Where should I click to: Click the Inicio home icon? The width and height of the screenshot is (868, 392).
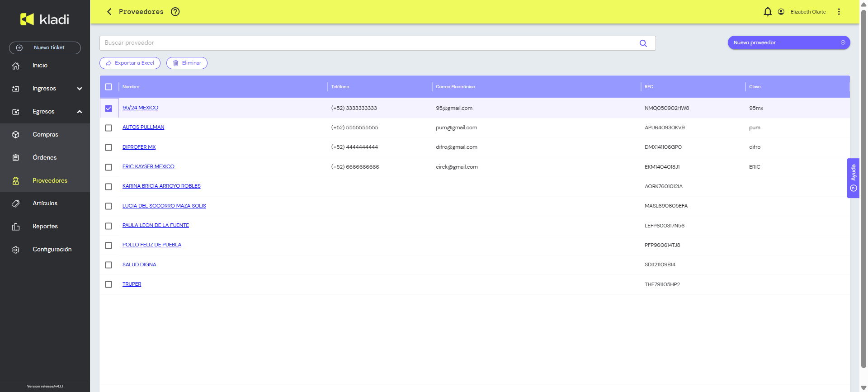click(16, 66)
